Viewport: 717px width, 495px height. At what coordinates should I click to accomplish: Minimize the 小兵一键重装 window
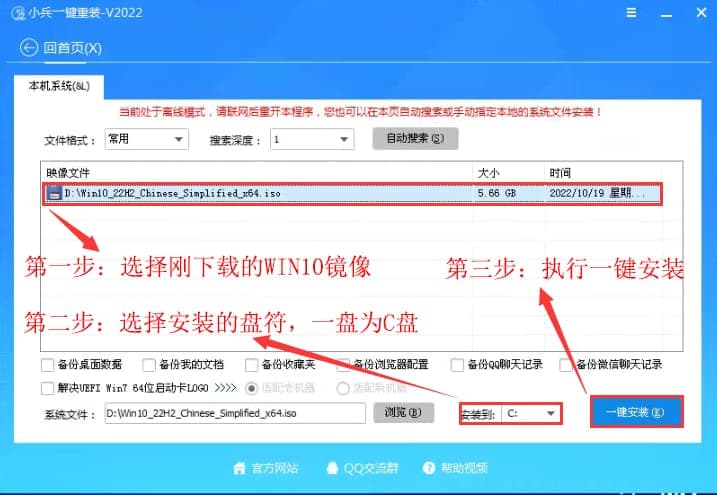(x=666, y=14)
